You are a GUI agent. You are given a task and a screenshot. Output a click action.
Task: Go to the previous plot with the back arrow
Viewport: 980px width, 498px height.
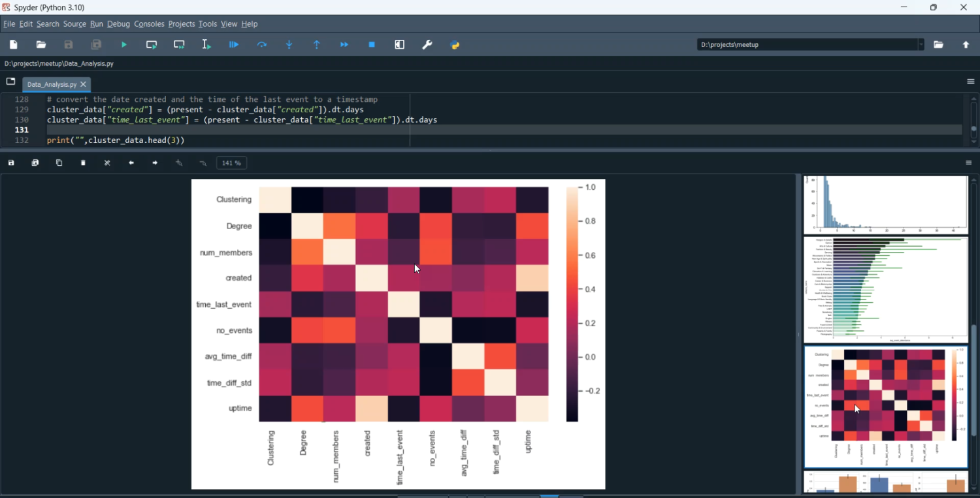[131, 163]
